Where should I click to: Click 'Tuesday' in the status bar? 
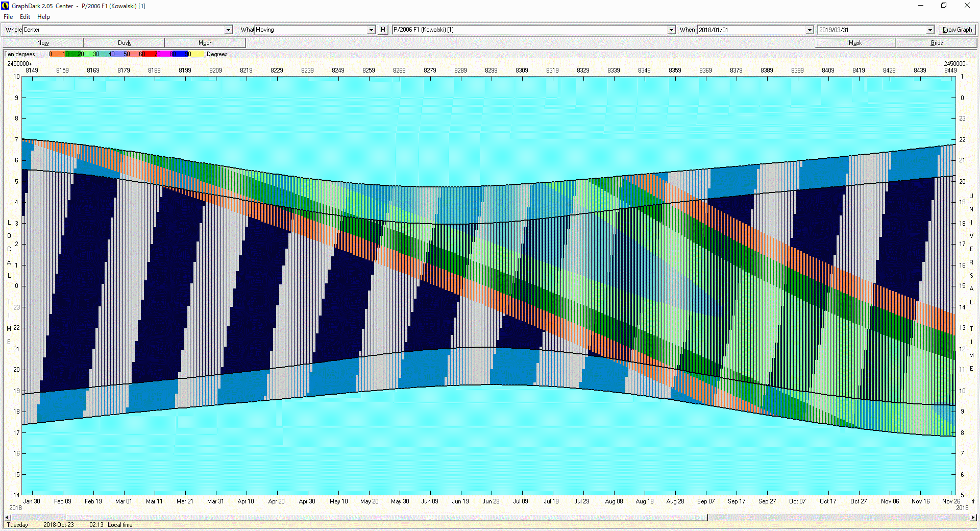click(17, 525)
